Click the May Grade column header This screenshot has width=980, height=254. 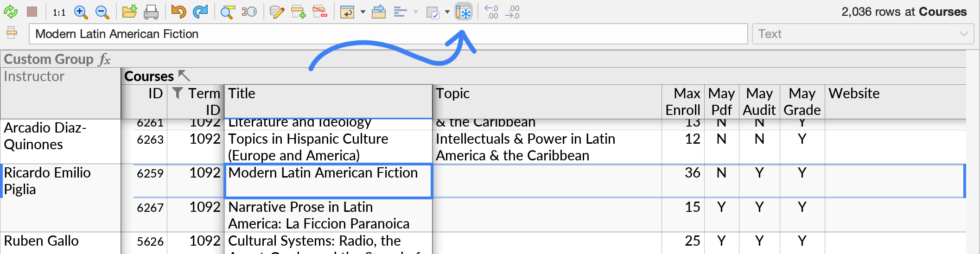(802, 102)
